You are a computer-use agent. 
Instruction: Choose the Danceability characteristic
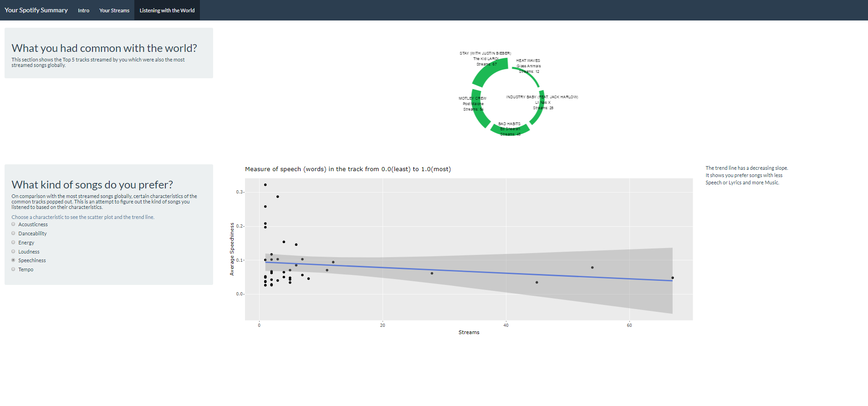[13, 233]
